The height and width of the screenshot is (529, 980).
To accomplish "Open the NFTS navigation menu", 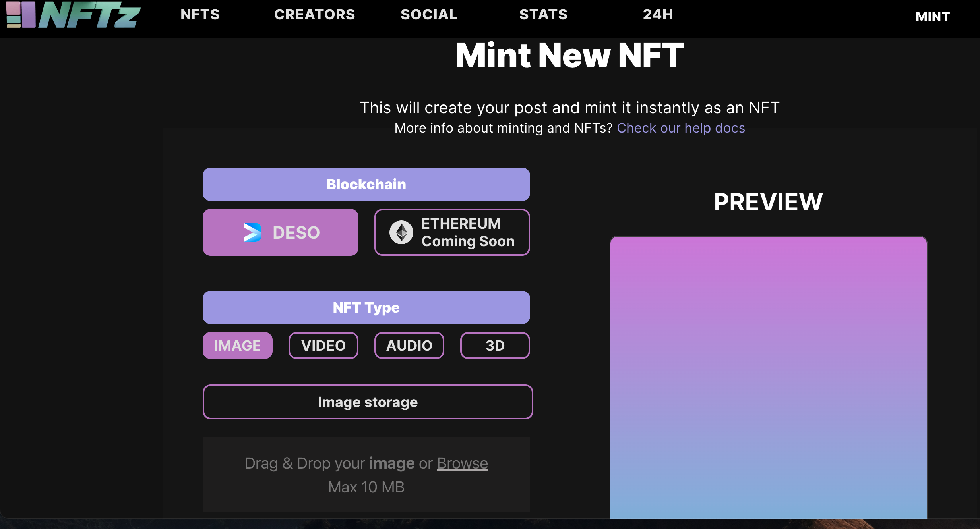I will point(200,15).
